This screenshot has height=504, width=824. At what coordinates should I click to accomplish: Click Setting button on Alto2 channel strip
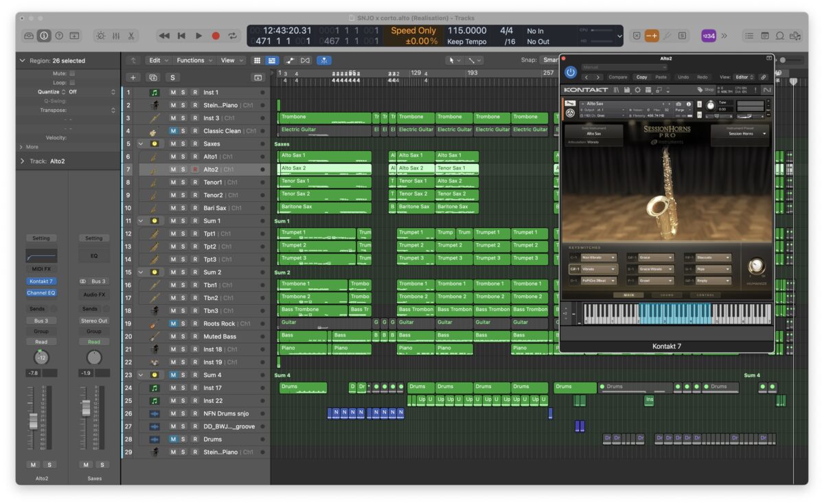(41, 238)
